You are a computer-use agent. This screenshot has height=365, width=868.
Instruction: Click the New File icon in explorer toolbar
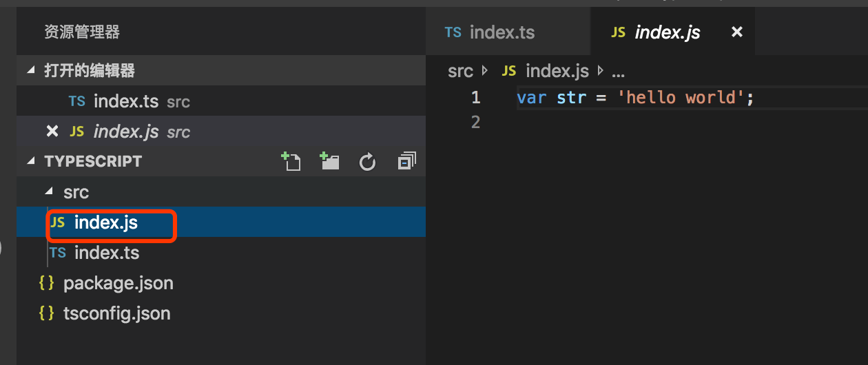pos(291,162)
